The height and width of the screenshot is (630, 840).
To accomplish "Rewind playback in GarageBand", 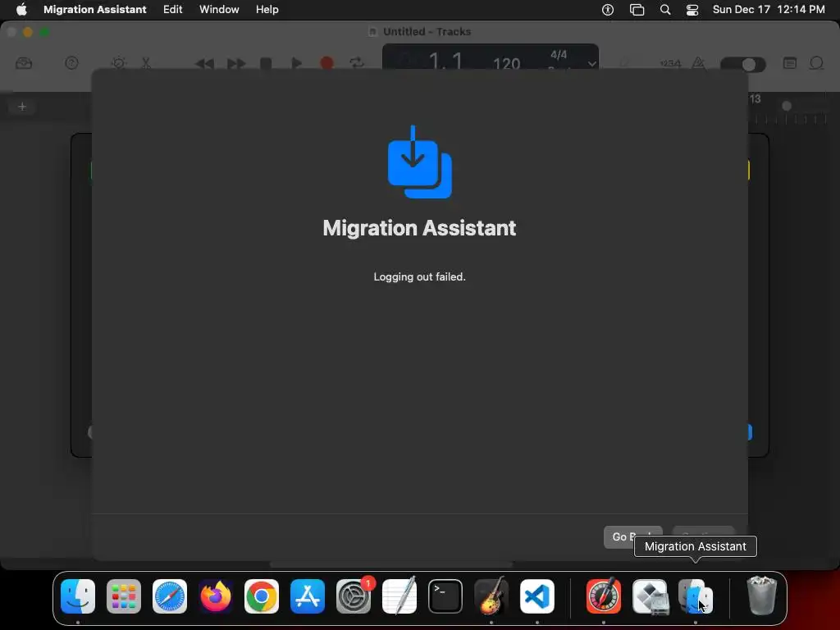I will point(204,64).
